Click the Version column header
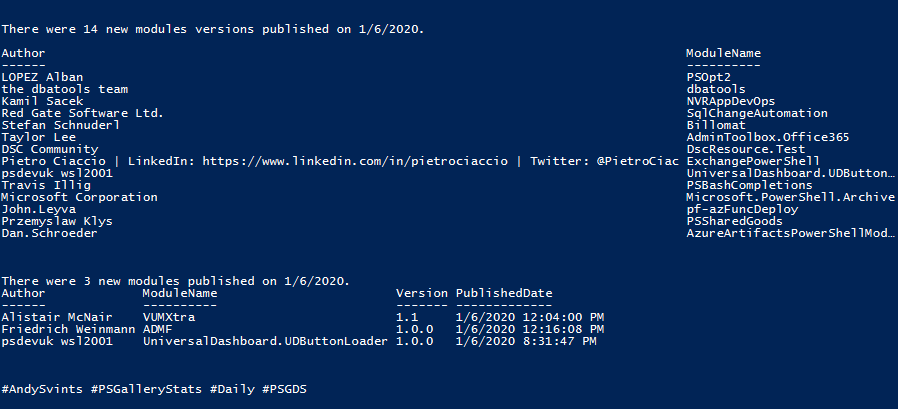898x409 pixels. [x=422, y=293]
